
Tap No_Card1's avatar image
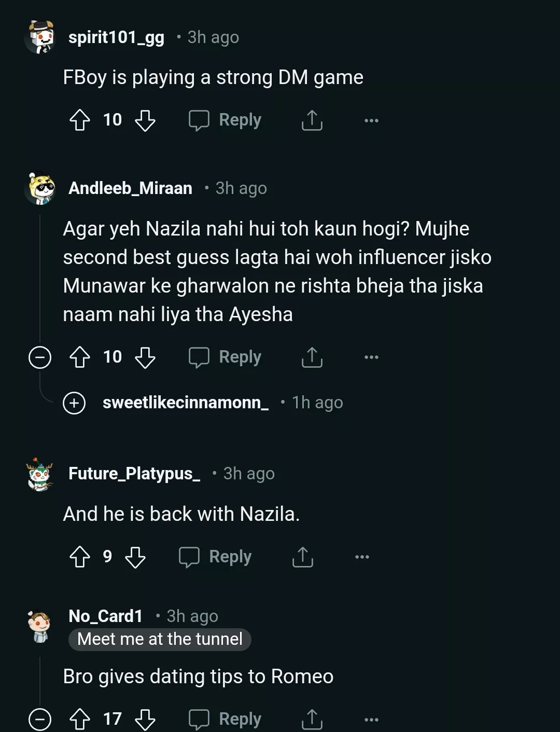40,626
